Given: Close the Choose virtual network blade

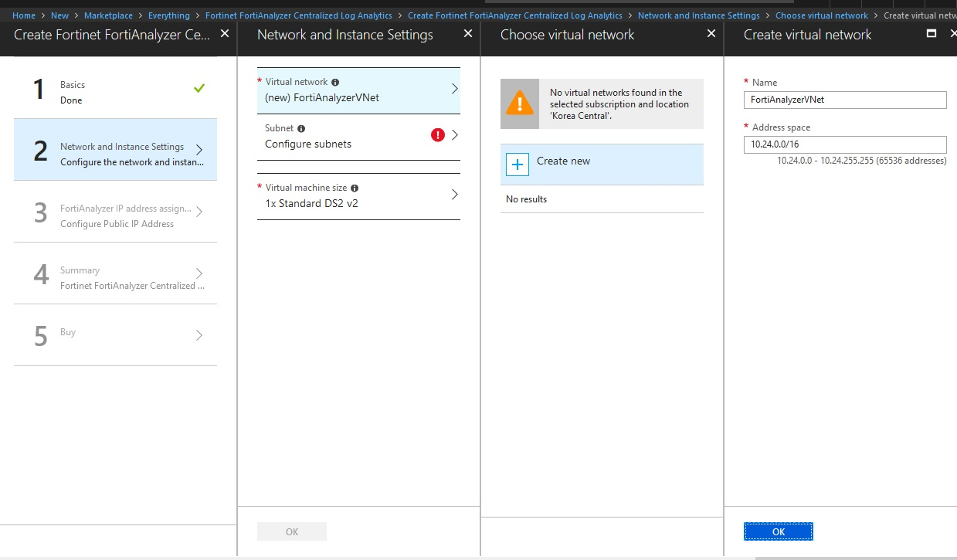Looking at the screenshot, I should [711, 34].
